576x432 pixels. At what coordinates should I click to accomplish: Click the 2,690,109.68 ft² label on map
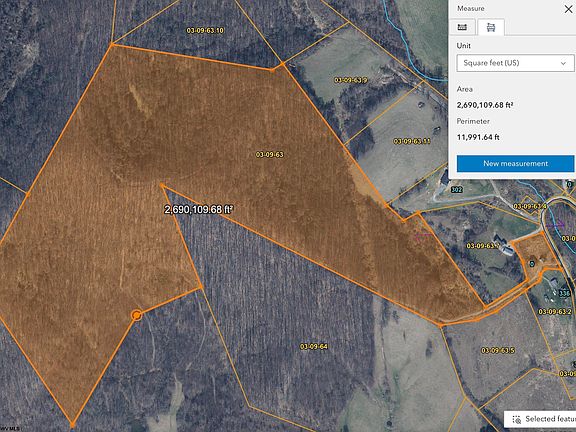click(199, 209)
